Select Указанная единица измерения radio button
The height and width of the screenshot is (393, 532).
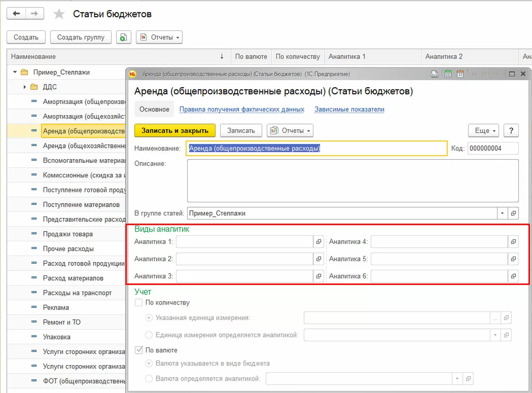click(x=149, y=318)
